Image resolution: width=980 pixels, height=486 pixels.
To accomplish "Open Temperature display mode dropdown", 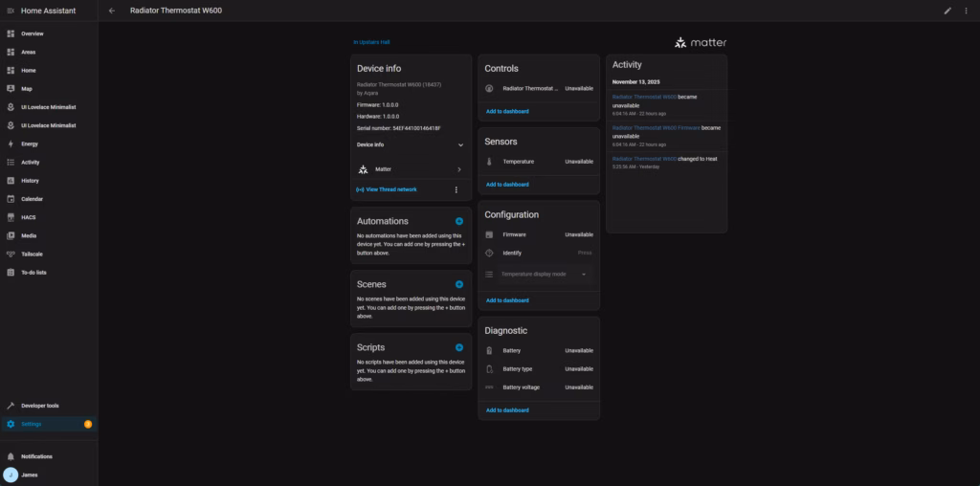I will click(542, 275).
